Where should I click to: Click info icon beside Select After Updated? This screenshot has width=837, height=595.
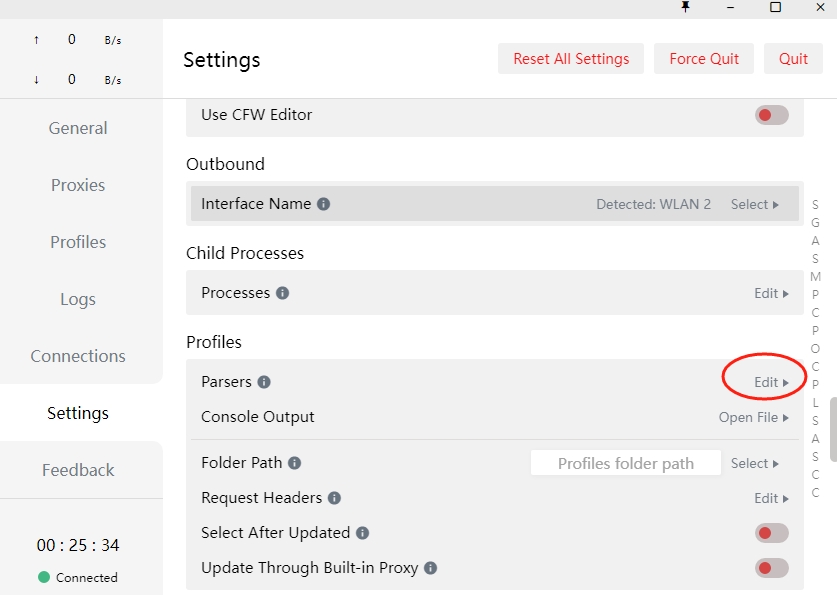click(363, 533)
